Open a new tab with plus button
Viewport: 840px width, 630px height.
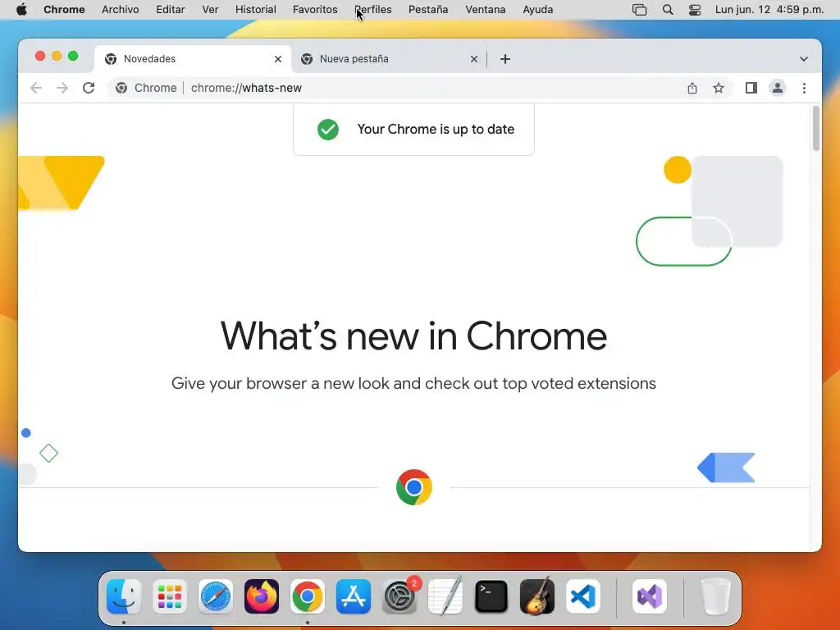pyautogui.click(x=505, y=59)
